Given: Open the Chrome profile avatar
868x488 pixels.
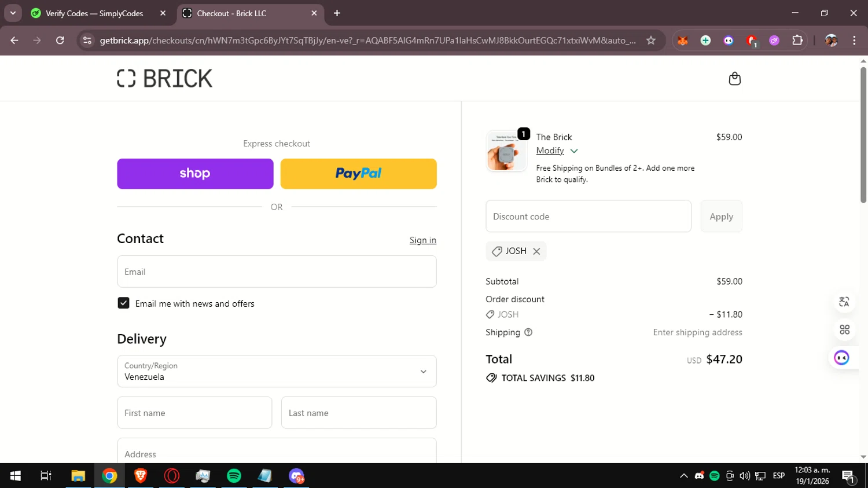Looking at the screenshot, I should [831, 41].
